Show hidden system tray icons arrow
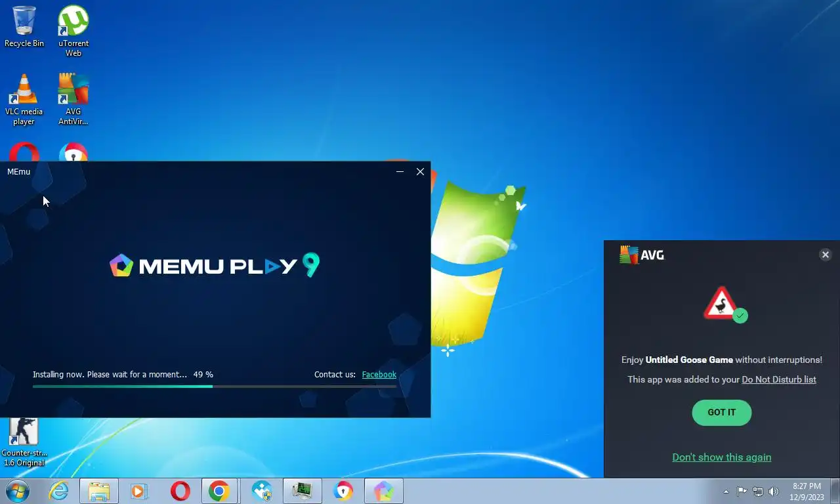840x504 pixels. [726, 491]
